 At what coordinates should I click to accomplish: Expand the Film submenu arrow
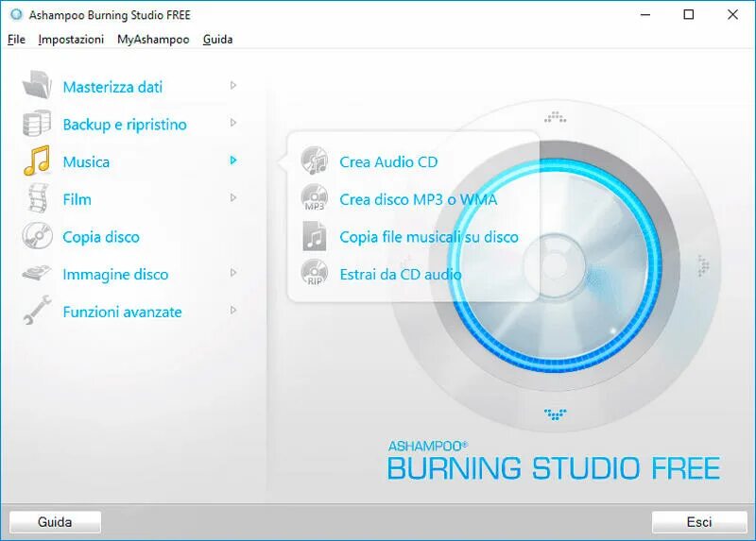233,198
